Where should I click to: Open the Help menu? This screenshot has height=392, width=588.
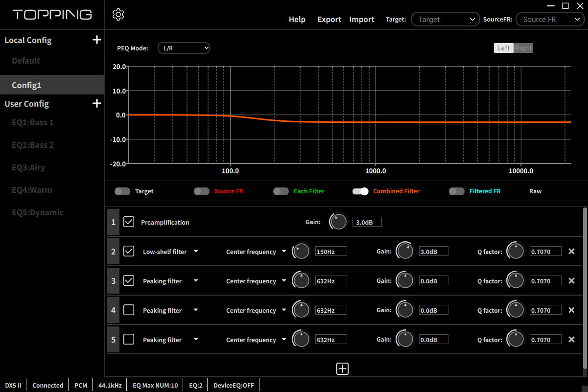pyautogui.click(x=297, y=20)
